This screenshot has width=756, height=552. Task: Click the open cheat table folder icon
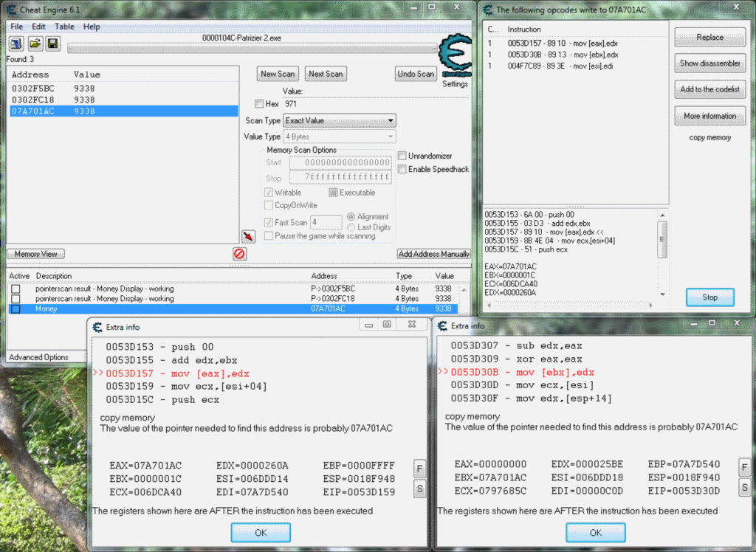[x=34, y=43]
